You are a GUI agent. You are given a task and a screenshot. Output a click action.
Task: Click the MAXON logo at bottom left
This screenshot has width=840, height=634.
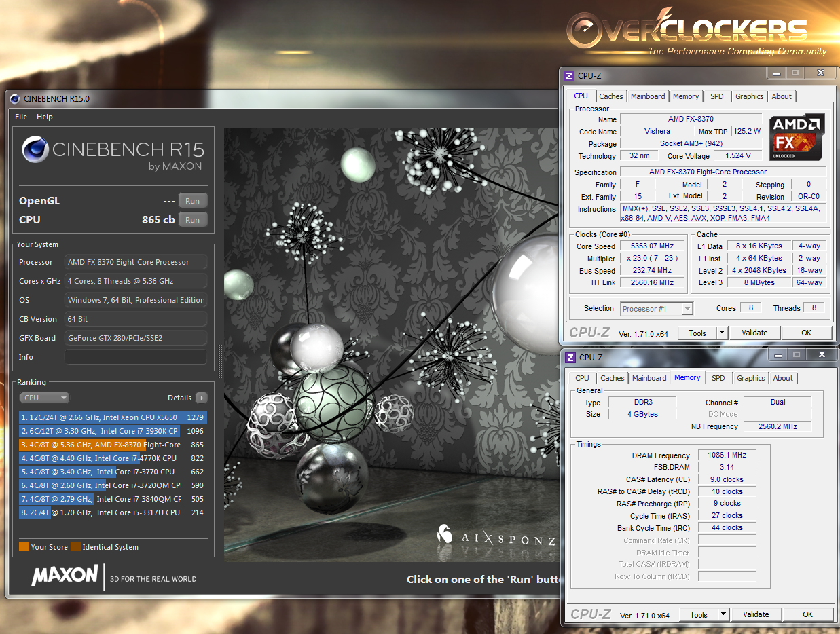point(65,576)
